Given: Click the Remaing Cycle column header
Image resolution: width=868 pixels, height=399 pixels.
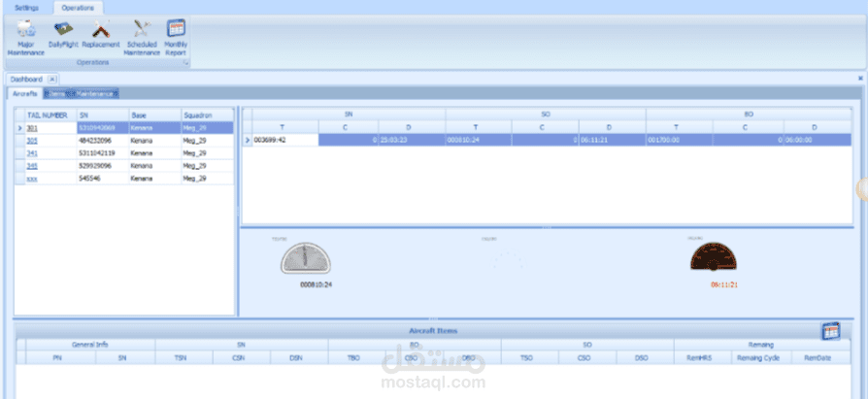Looking at the screenshot, I should tap(760, 358).
